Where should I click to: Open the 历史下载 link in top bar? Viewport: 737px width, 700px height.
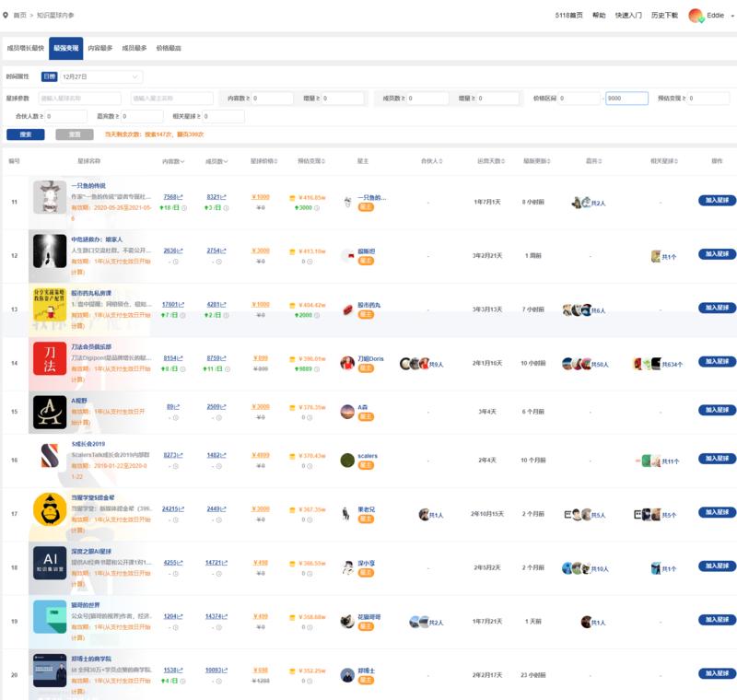[x=664, y=16]
